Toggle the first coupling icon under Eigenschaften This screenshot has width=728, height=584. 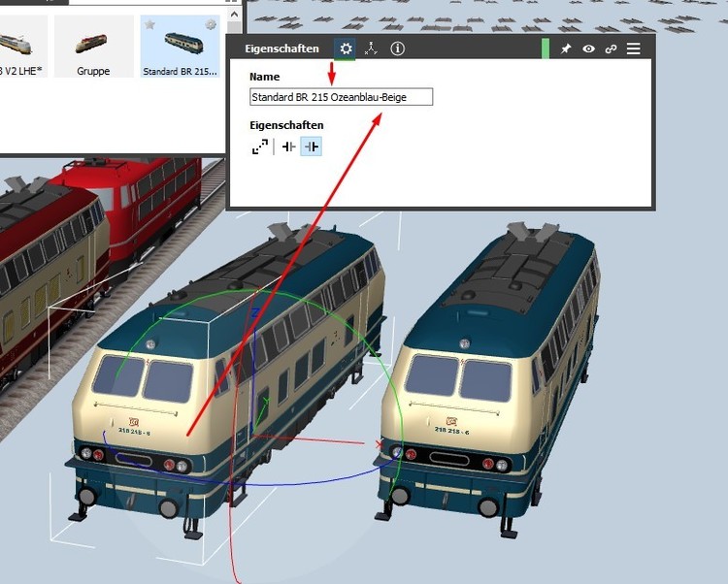click(289, 147)
